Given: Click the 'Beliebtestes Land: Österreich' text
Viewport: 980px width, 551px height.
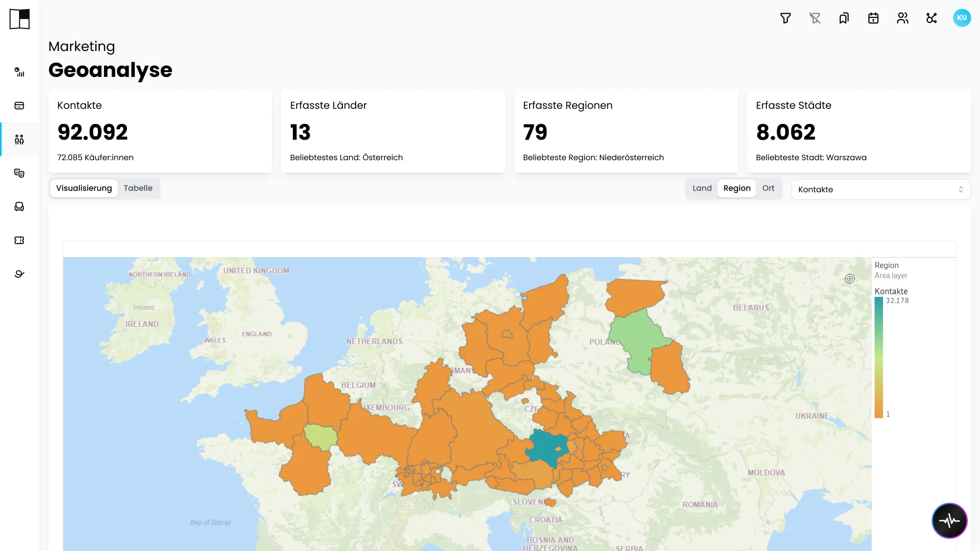Looking at the screenshot, I should [x=346, y=158].
